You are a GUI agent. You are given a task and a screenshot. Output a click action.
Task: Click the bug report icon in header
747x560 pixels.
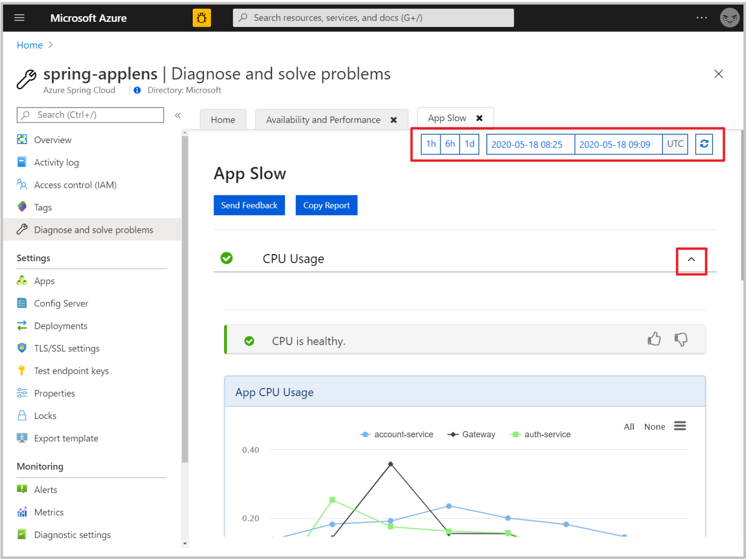click(201, 18)
